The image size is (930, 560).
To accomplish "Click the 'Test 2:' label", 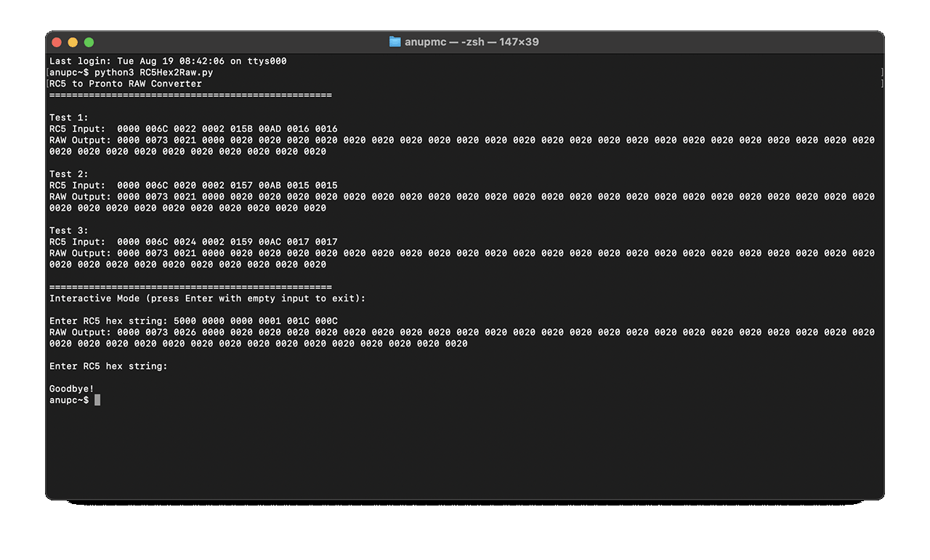I will [x=69, y=174].
